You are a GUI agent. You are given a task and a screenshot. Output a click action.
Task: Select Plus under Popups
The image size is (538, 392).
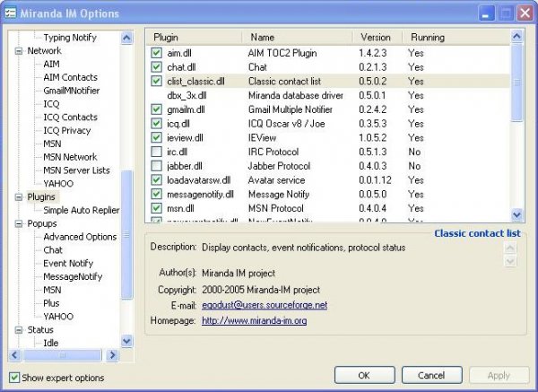click(51, 303)
